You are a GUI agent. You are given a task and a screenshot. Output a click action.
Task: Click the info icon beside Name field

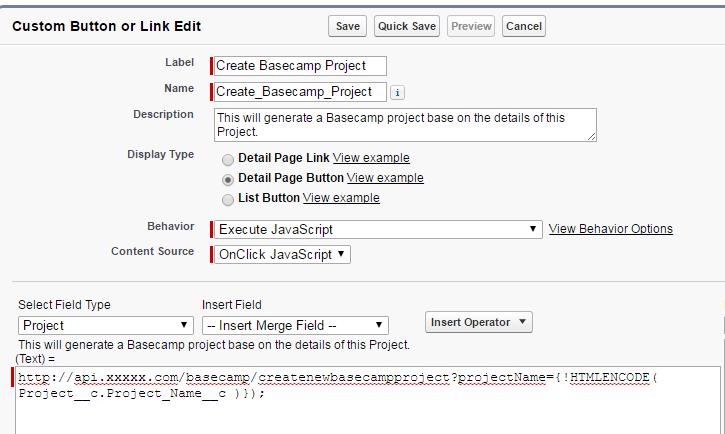click(x=397, y=92)
